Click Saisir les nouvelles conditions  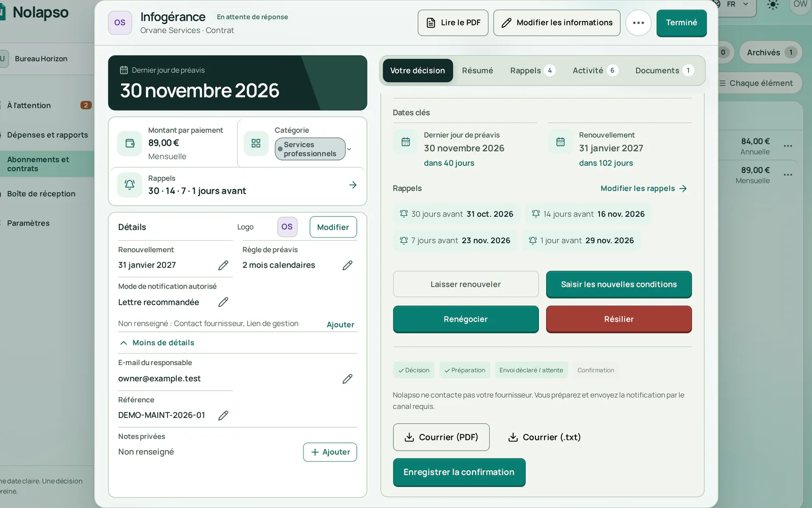pyautogui.click(x=619, y=284)
